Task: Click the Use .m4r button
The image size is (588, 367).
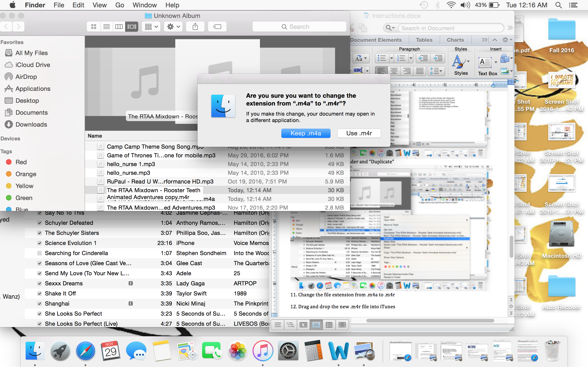Action: (x=359, y=133)
